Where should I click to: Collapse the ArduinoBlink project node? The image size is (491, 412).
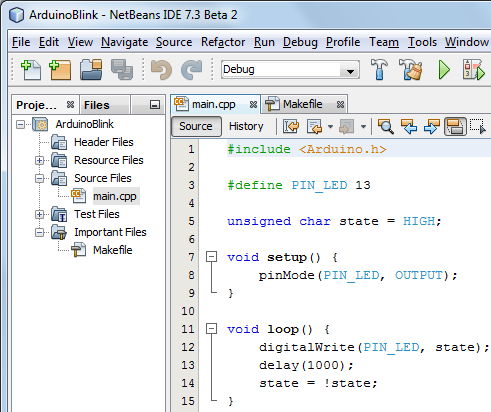(21, 124)
